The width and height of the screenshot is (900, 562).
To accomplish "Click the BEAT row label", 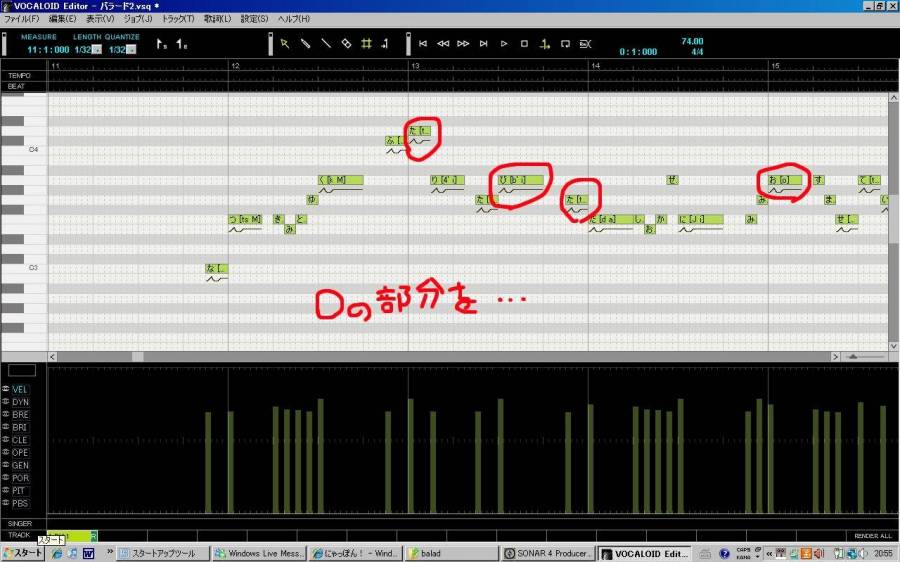I will click(x=16, y=87).
